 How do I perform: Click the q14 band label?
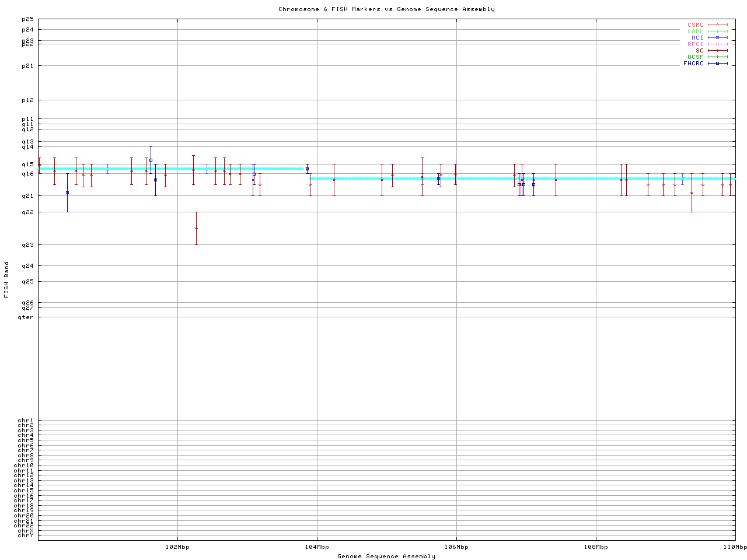coord(28,147)
